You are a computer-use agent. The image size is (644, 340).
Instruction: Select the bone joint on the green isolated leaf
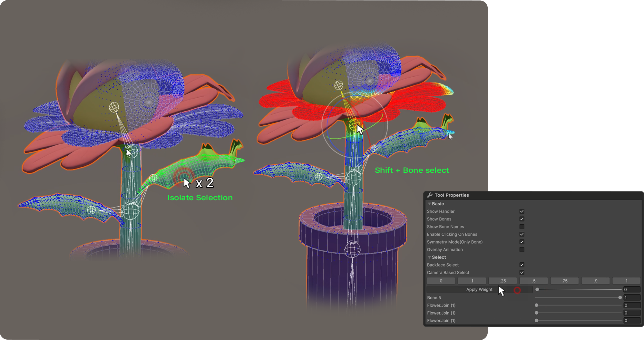(x=153, y=178)
